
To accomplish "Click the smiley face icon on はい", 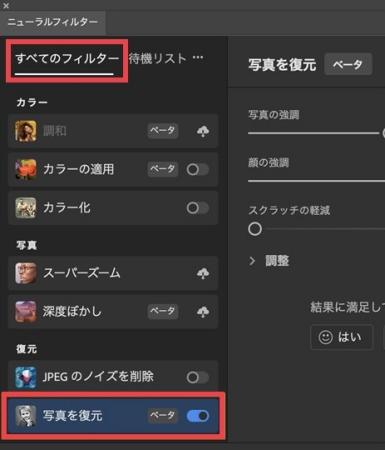I will 325,337.
